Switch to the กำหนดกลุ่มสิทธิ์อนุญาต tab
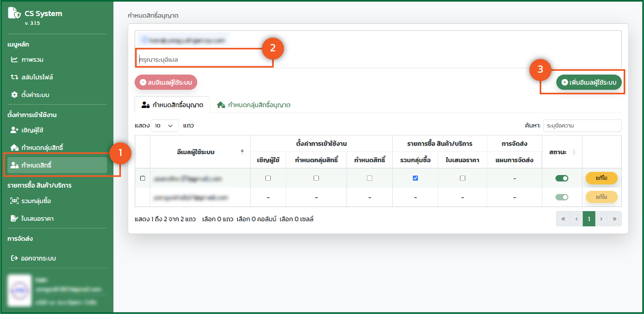 pyautogui.click(x=254, y=105)
